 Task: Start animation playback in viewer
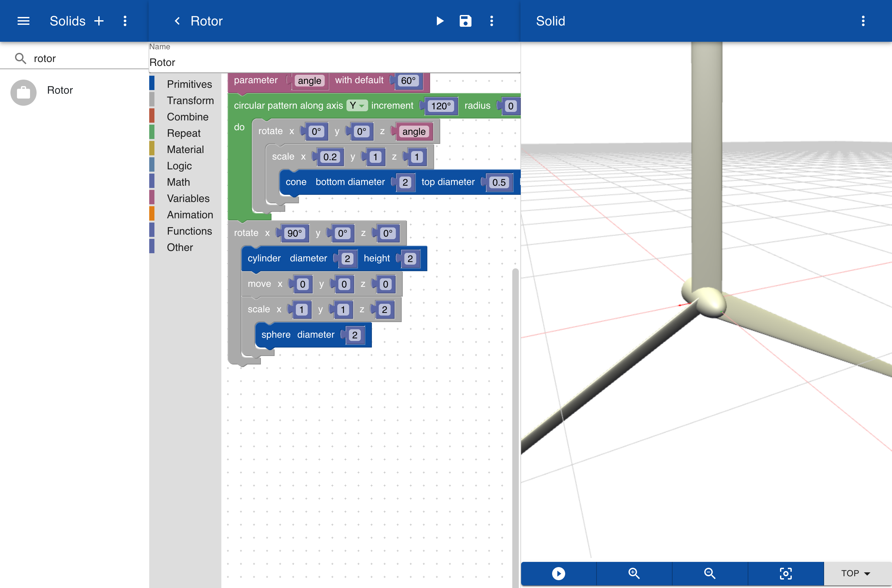point(558,573)
